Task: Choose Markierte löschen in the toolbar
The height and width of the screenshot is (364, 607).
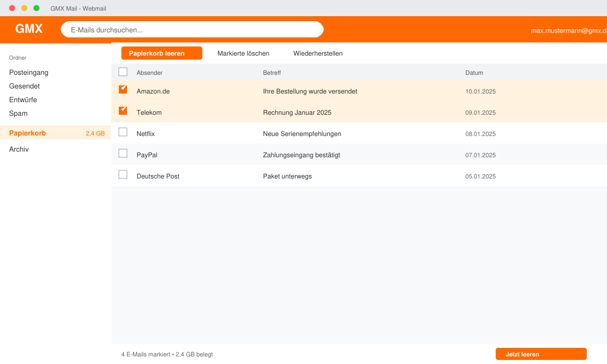Action: (243, 53)
